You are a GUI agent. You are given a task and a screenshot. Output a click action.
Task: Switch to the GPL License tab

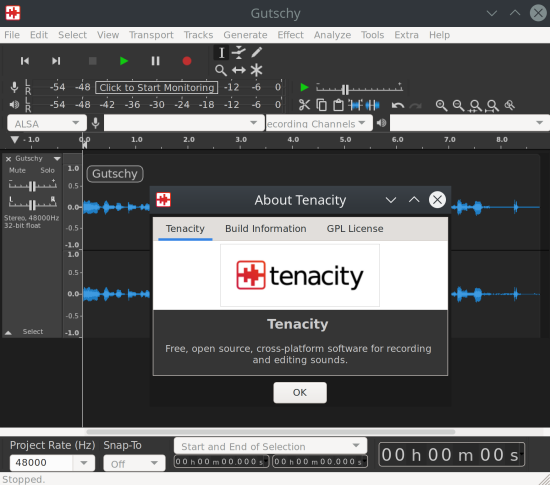coord(355,229)
